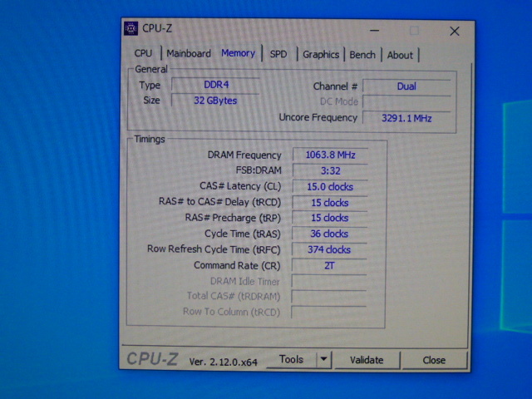Click the 15.0 clocks CAS latency value

tap(330, 187)
